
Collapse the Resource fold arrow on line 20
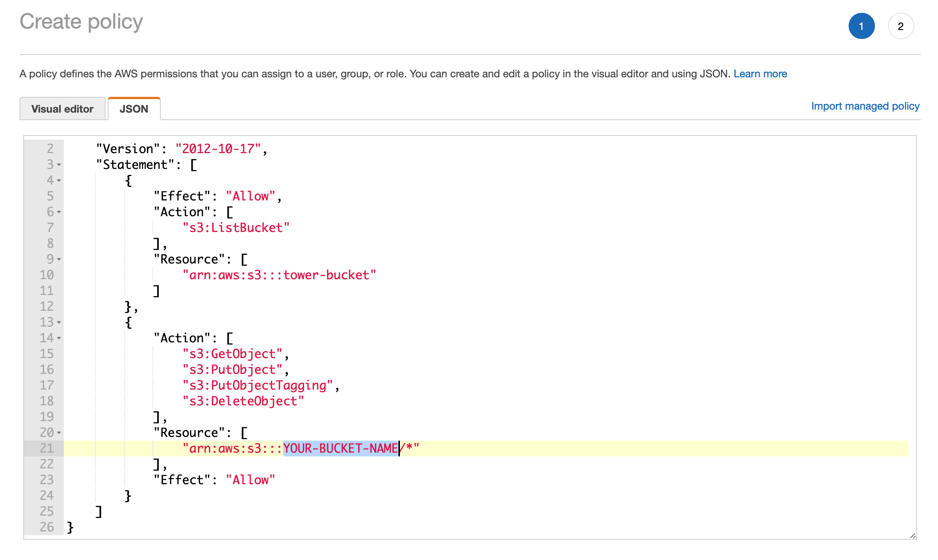(x=59, y=433)
